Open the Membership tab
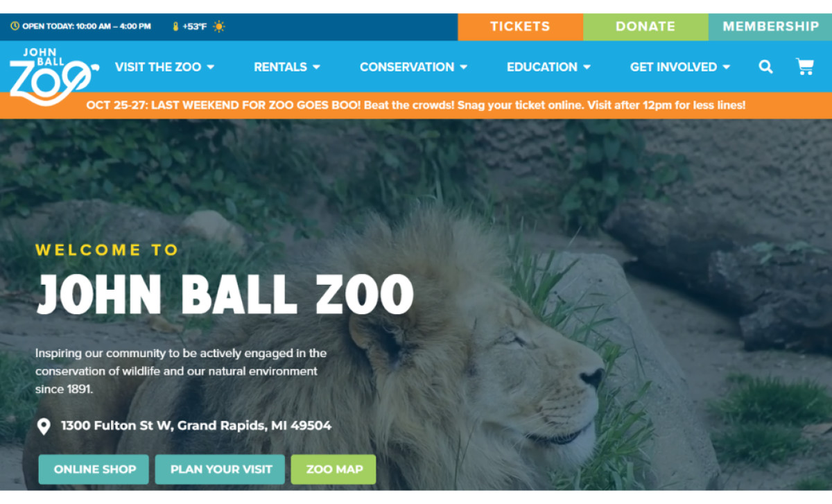The image size is (832, 504). pyautogui.click(x=770, y=26)
